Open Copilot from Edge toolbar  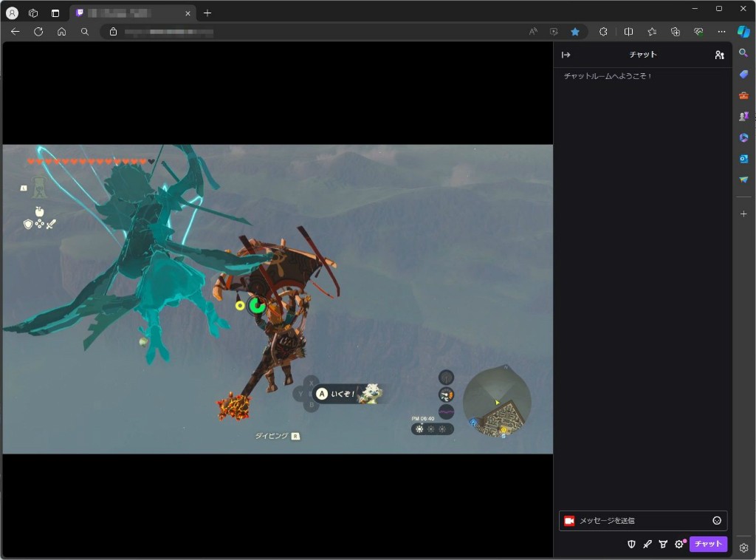tap(743, 32)
